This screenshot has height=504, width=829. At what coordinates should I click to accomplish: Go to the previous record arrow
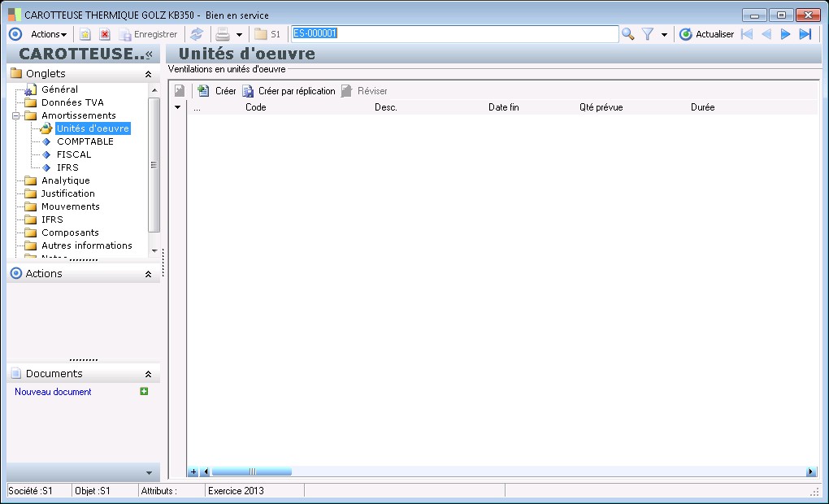pos(766,34)
